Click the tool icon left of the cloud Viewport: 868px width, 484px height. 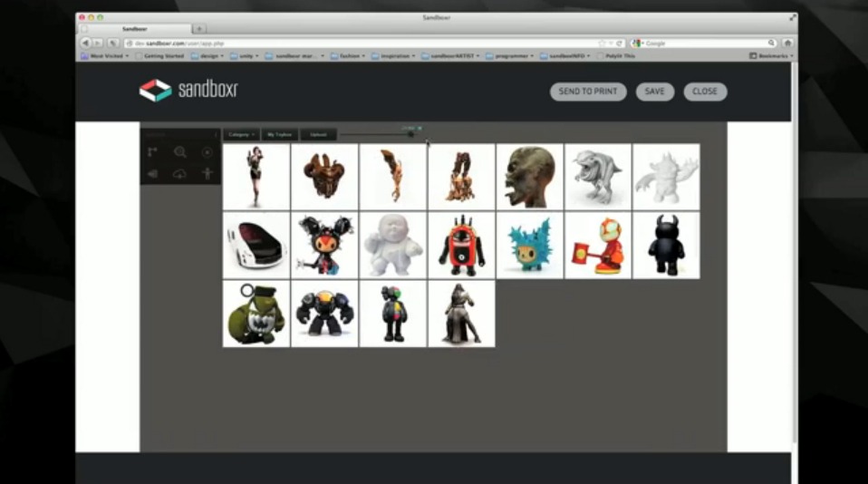[x=152, y=174]
